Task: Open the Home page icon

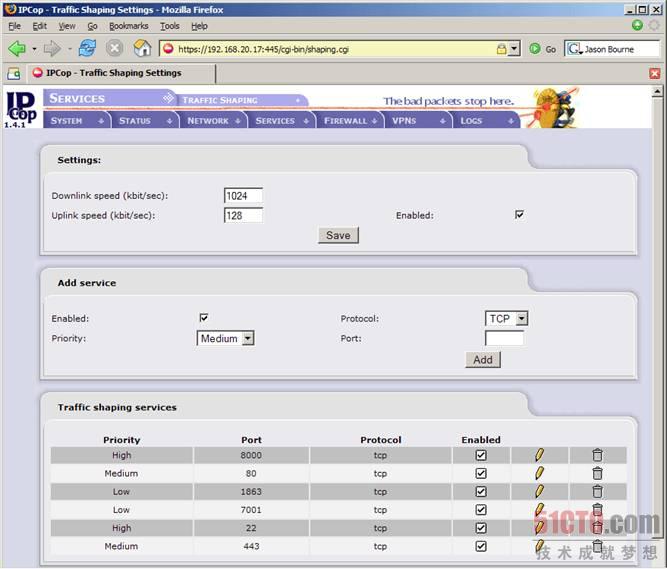Action: (x=142, y=48)
